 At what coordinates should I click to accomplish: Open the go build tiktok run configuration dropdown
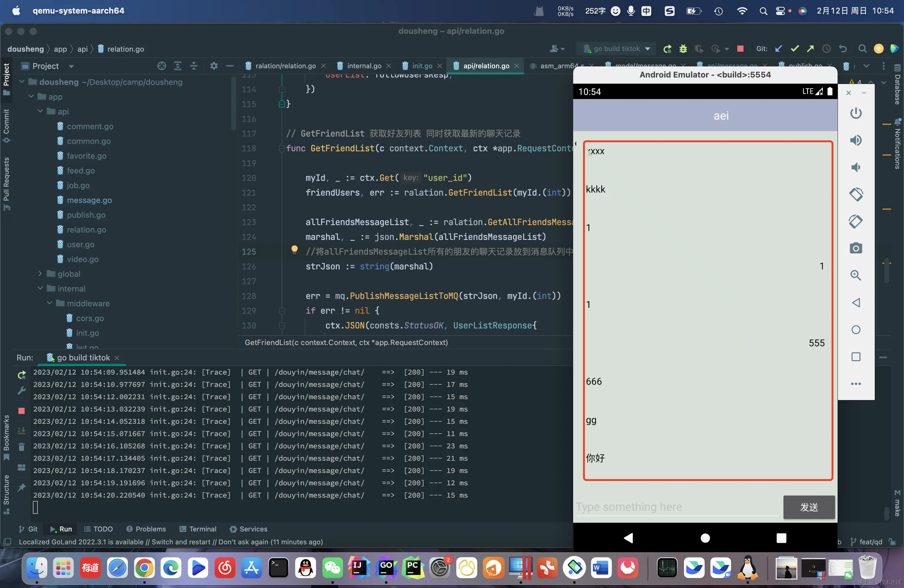pos(617,49)
